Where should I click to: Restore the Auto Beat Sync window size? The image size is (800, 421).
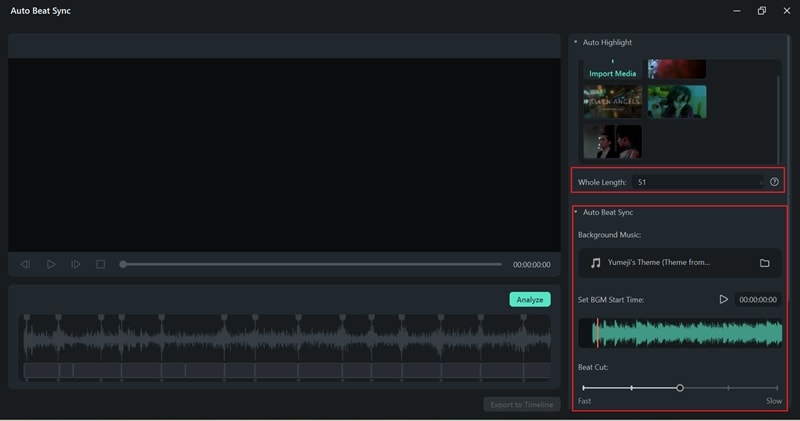point(762,11)
